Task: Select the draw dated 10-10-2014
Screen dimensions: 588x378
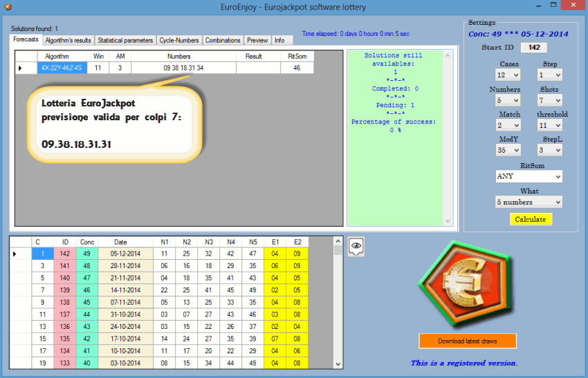Action: (125, 351)
